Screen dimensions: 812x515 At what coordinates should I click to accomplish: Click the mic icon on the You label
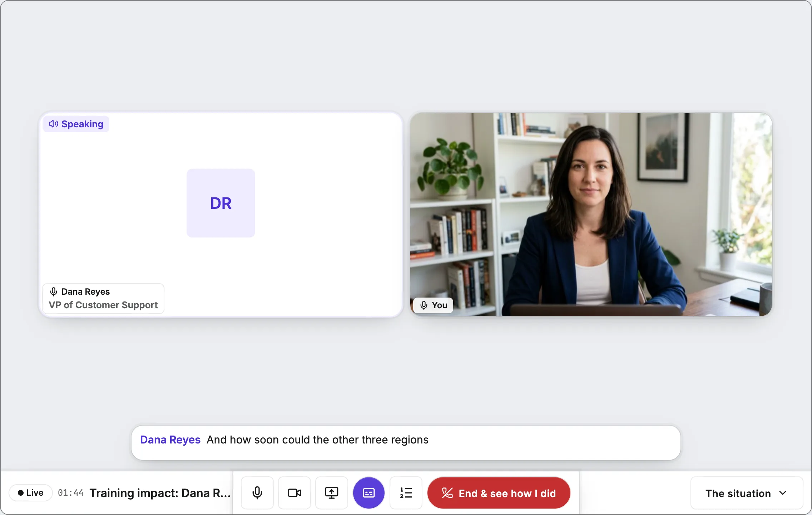tap(424, 305)
